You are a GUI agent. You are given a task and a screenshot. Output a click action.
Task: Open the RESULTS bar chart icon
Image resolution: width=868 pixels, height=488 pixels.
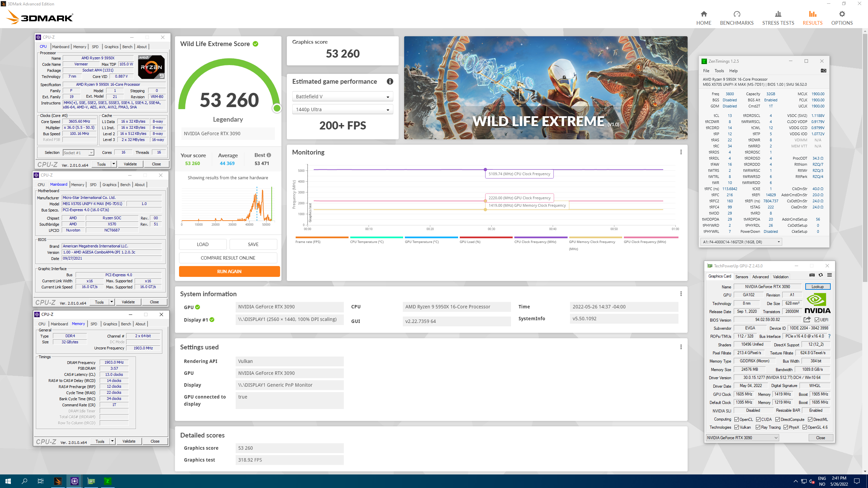pos(813,14)
